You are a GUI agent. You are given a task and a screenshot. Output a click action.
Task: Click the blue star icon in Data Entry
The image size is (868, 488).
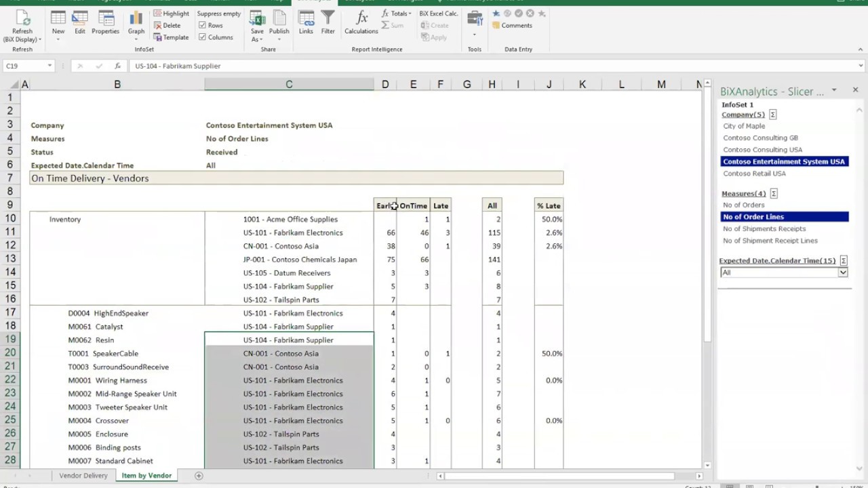point(496,14)
